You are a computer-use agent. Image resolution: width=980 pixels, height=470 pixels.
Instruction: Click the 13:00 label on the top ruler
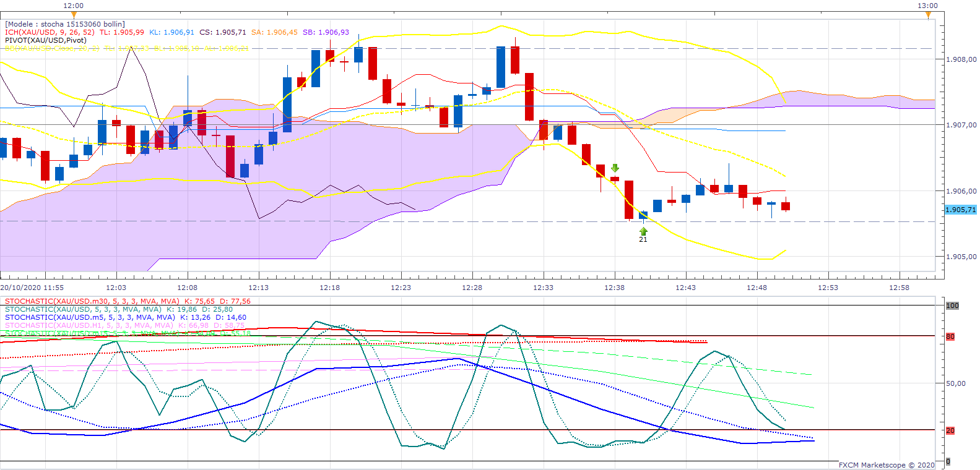click(928, 6)
